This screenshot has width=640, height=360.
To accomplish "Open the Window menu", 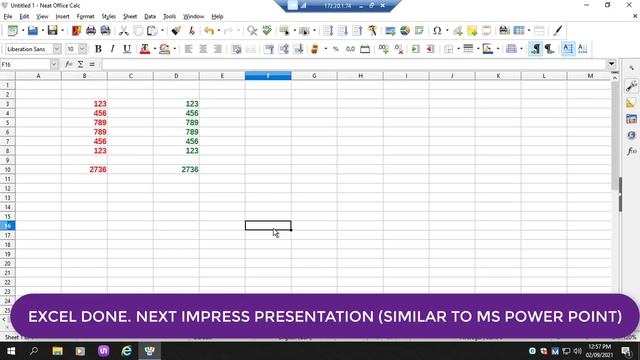I will click(x=193, y=16).
